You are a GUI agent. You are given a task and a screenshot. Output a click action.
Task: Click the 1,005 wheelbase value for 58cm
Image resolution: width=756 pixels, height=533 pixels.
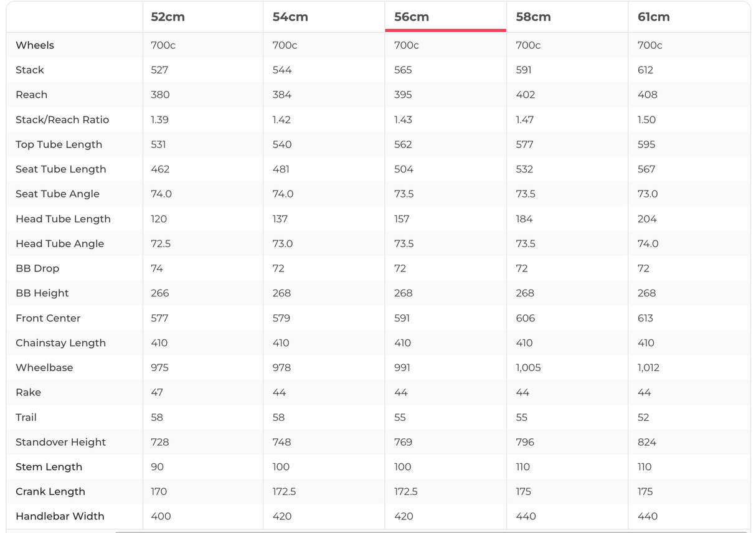[528, 367]
